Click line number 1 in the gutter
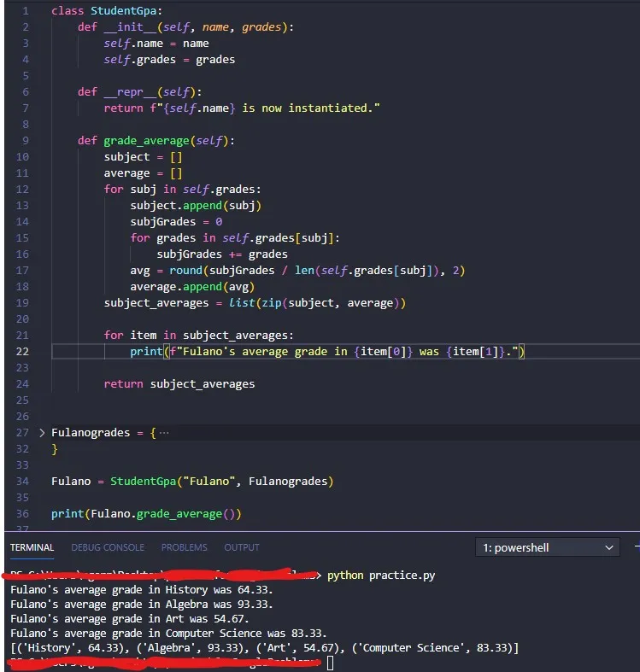 point(26,11)
